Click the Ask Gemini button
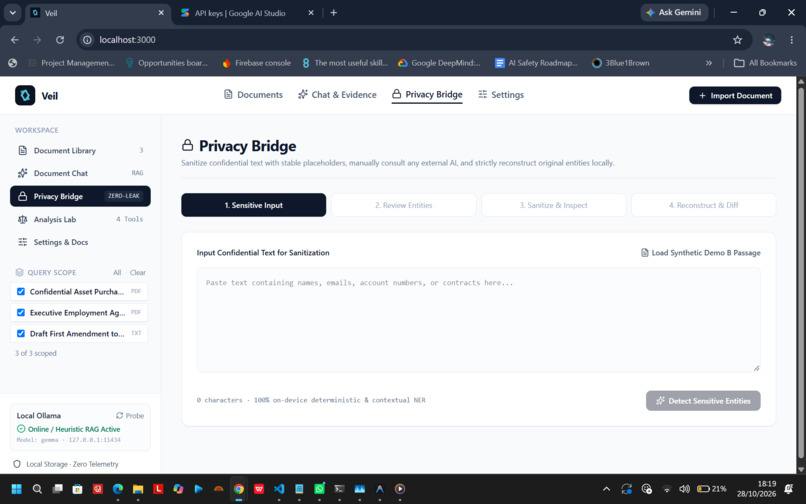 point(674,12)
